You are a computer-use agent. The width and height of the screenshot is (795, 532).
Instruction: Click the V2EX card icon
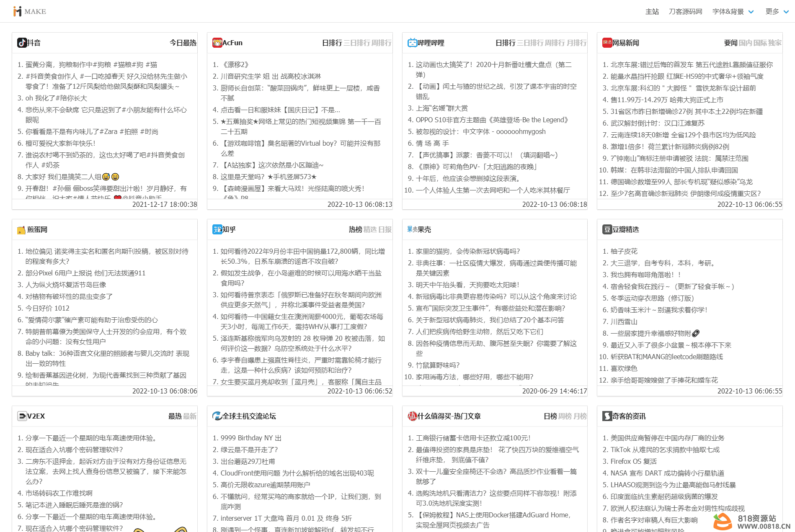[22, 416]
